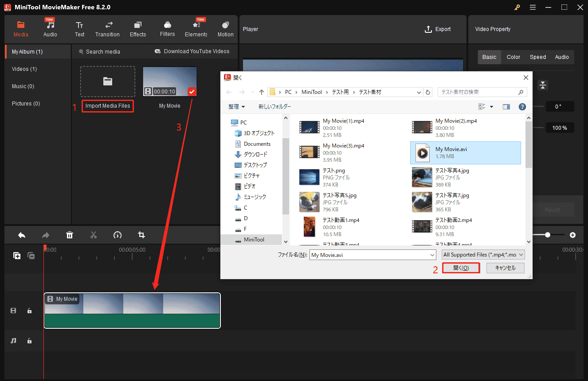Click the back arrow in file dialog
Image resolution: width=588 pixels, height=381 pixels.
[229, 92]
